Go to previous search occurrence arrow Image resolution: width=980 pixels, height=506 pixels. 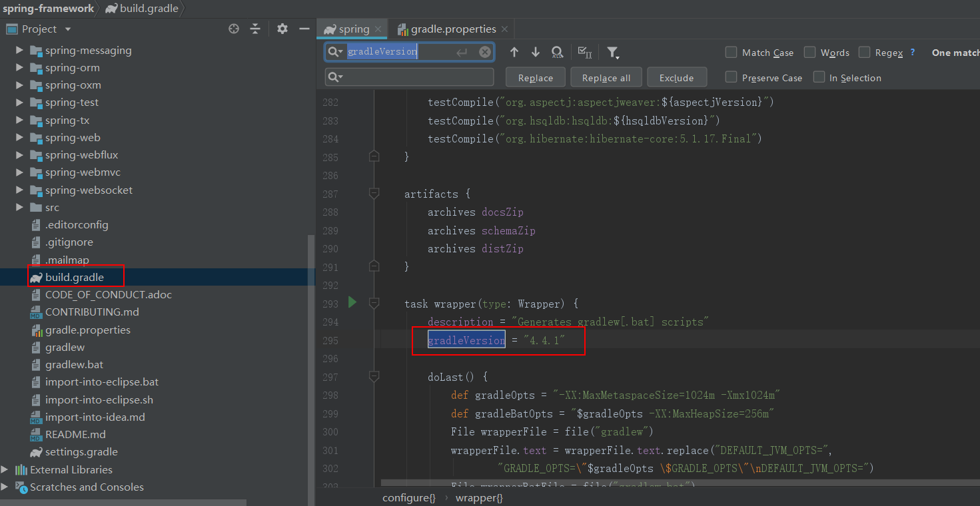(514, 52)
